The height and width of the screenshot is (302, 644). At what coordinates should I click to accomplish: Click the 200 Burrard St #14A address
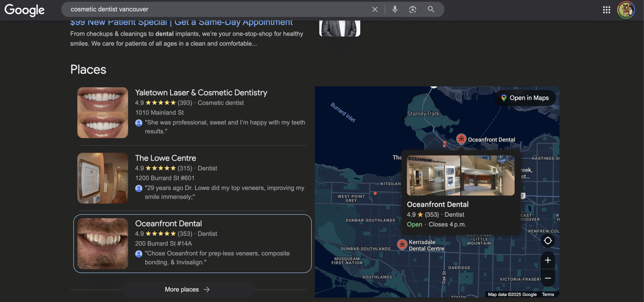pyautogui.click(x=164, y=244)
